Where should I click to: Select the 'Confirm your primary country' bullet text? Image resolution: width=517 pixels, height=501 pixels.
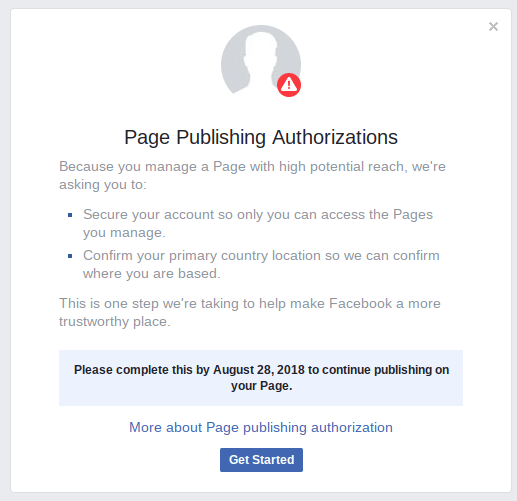261,264
